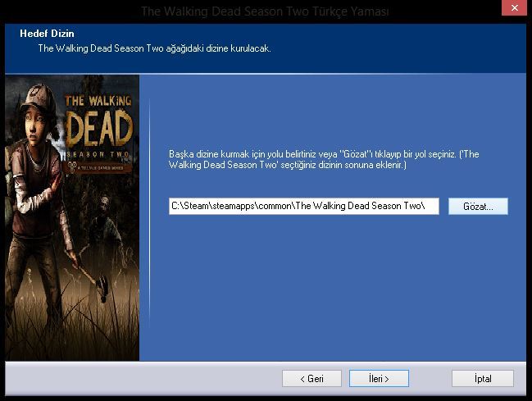Click the text 'The Walking Dead Season Two ağağıdaki dizine kurulacak.'
532x401 pixels.
(154, 48)
